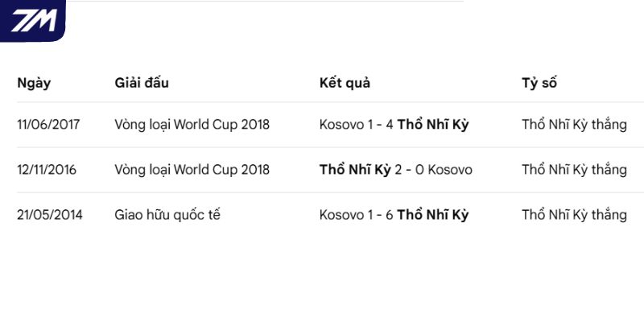Click the Tỷ số column header
644x322 pixels.
[539, 83]
